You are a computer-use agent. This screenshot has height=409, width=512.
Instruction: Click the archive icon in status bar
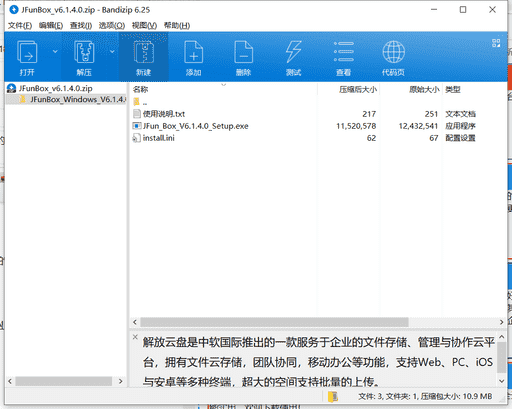click(x=333, y=397)
